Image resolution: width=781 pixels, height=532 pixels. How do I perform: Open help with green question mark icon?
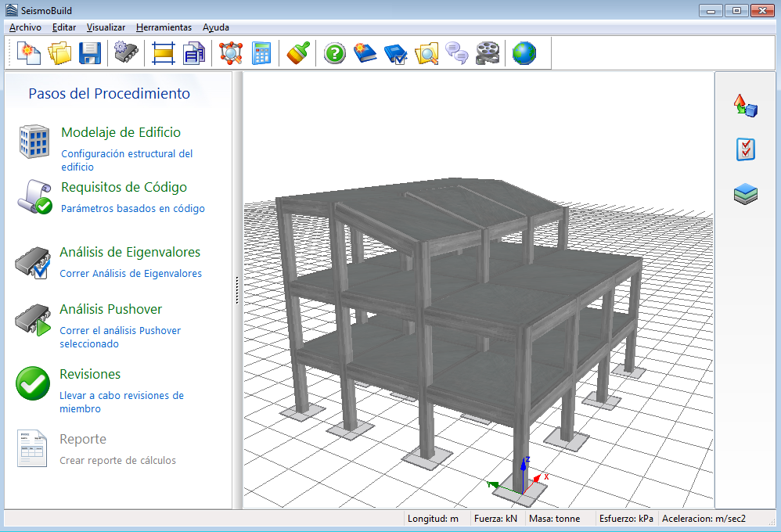point(335,53)
